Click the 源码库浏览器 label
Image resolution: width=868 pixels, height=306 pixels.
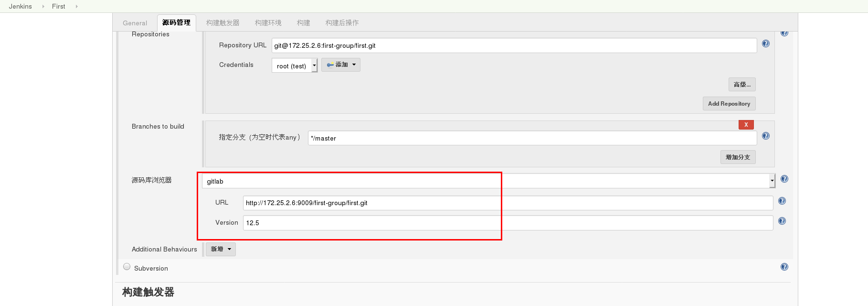click(151, 180)
